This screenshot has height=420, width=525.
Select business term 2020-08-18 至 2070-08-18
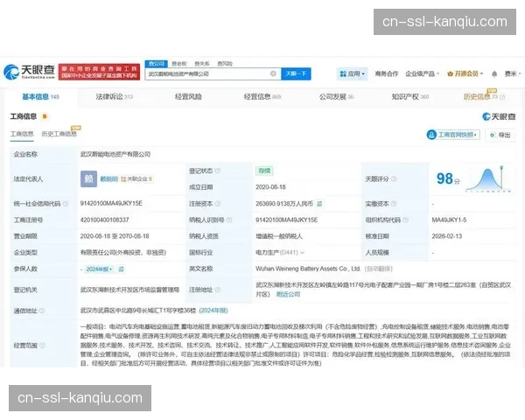[115, 236]
